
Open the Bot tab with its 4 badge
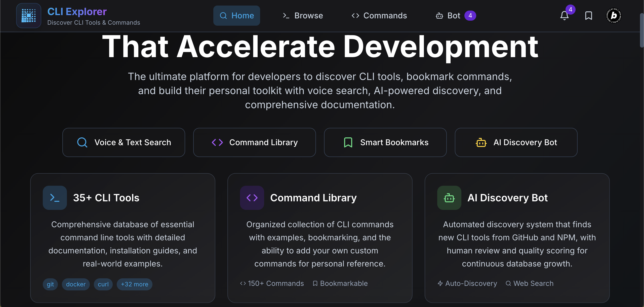coord(456,16)
